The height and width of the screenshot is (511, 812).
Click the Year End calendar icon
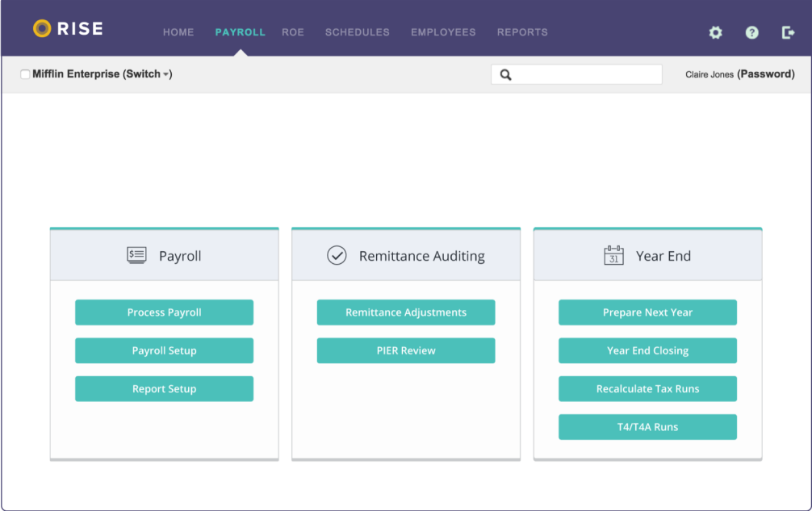click(x=614, y=256)
